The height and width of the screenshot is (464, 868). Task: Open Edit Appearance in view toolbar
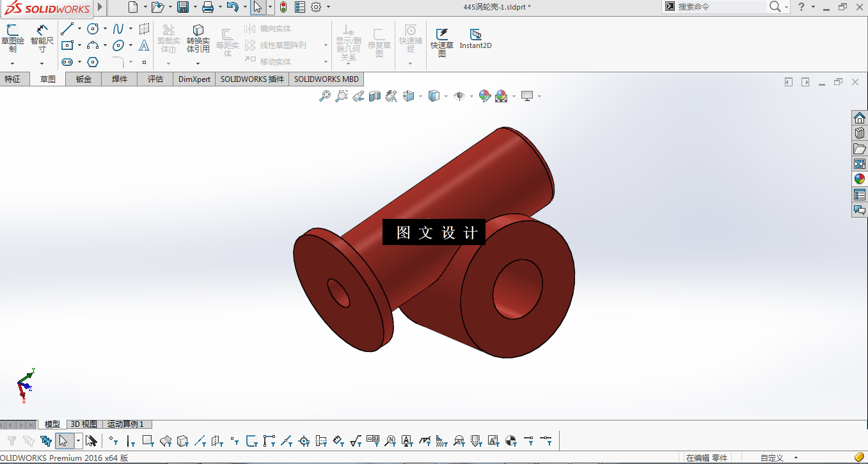tap(485, 96)
